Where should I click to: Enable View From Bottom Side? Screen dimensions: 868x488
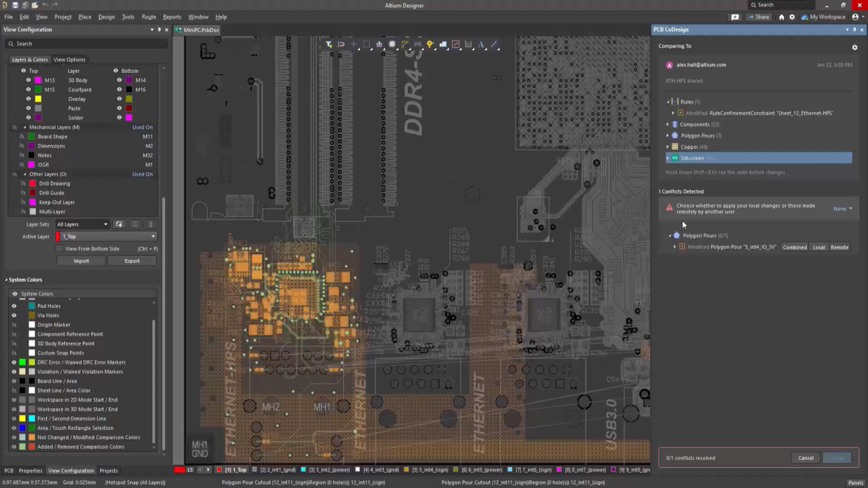pyautogui.click(x=59, y=248)
